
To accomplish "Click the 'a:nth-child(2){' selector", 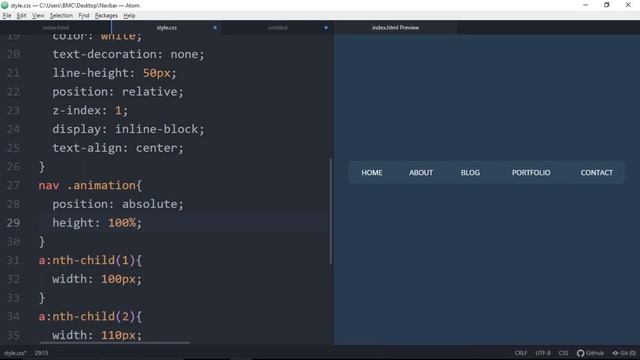I will coord(90,316).
